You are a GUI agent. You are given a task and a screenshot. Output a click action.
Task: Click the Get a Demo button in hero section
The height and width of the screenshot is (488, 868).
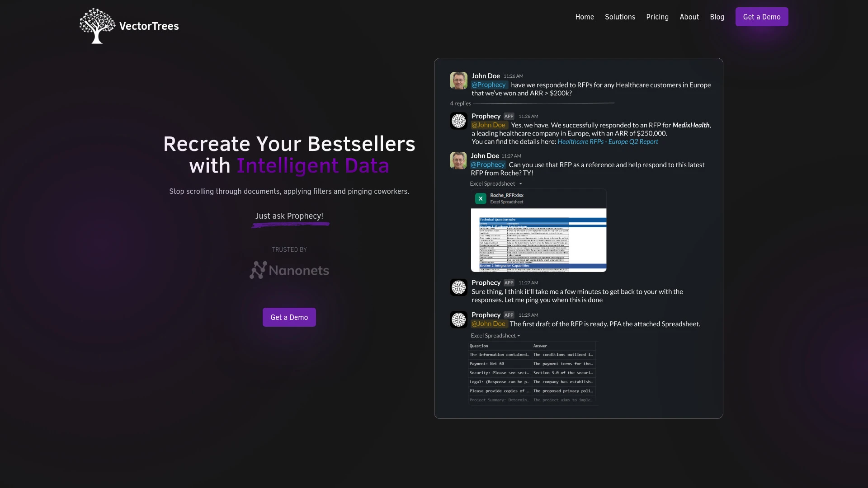coord(289,317)
